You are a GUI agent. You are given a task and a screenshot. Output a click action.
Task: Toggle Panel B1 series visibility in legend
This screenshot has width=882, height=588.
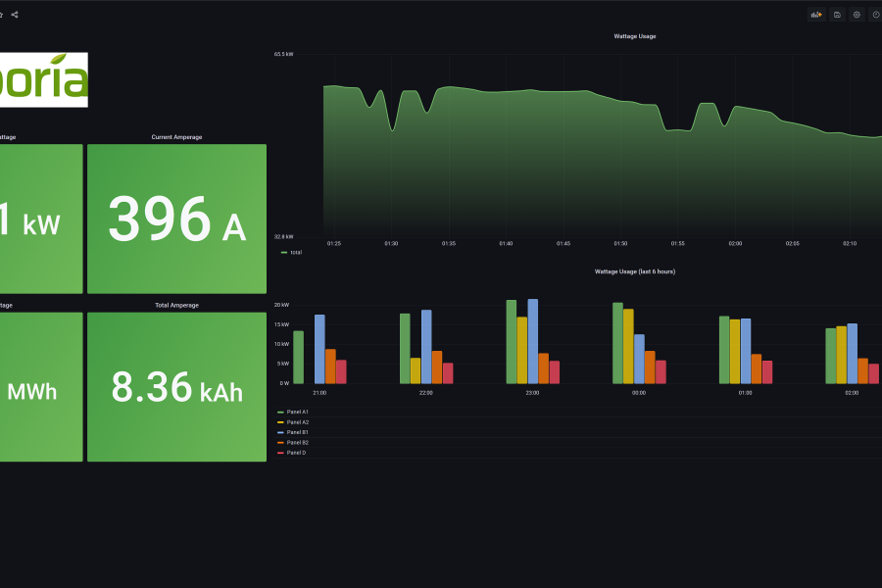[x=297, y=432]
